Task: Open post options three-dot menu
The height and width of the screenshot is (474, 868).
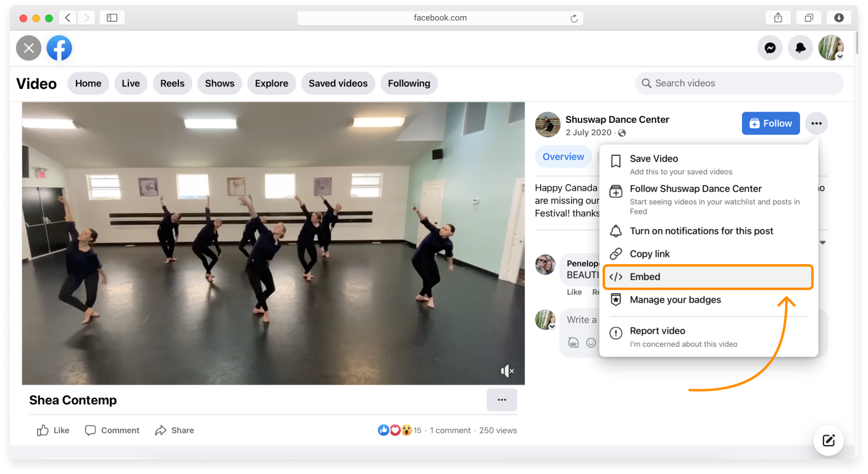Action: [816, 123]
